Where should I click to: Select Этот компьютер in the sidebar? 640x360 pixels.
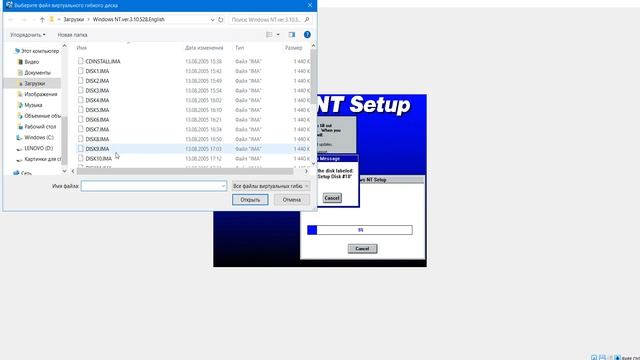36,51
